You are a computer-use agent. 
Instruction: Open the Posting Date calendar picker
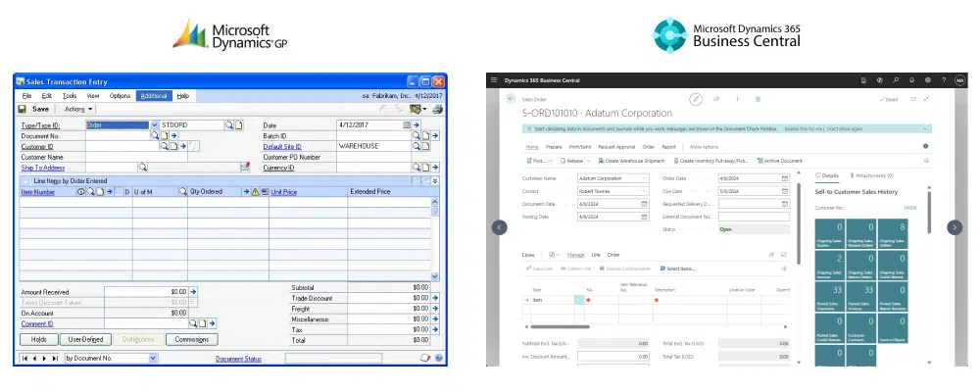pyautogui.click(x=645, y=217)
